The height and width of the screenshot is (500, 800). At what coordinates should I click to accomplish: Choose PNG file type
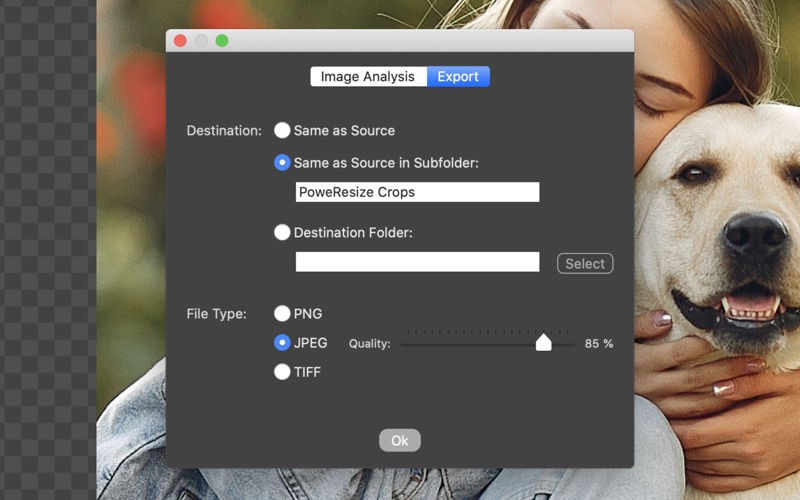(282, 313)
